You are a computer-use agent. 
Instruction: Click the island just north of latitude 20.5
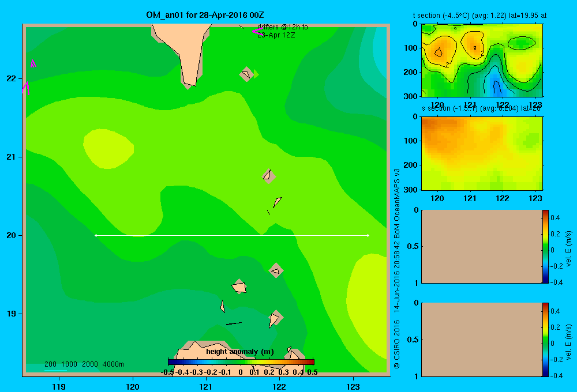(x=269, y=175)
